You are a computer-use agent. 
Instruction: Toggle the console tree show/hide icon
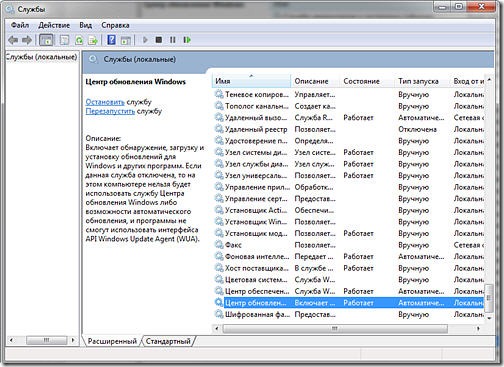coord(46,40)
